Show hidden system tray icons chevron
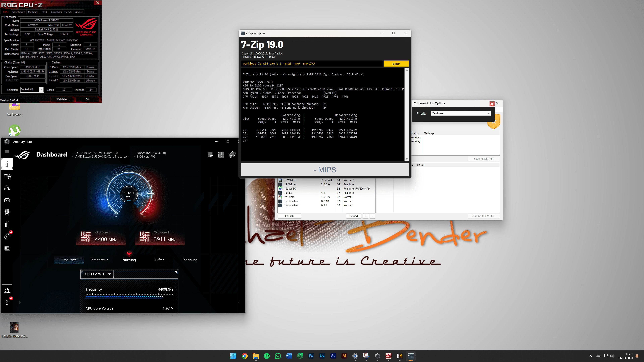 (x=590, y=356)
